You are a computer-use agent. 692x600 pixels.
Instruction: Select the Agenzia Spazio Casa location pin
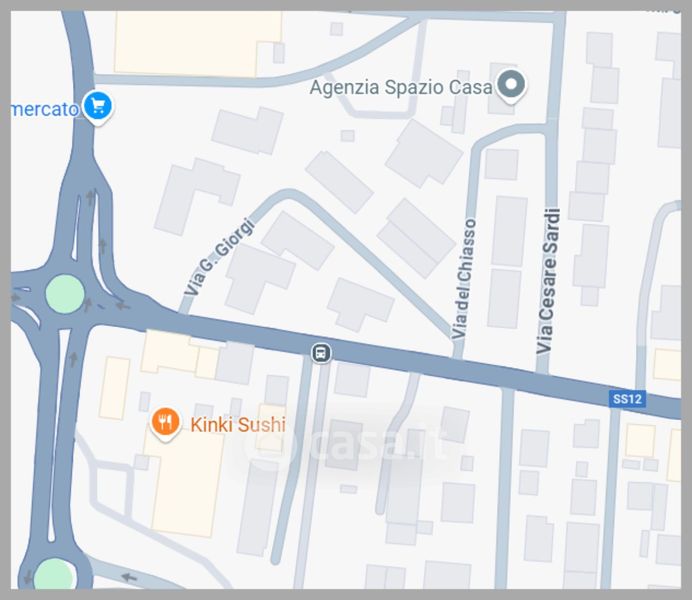click(x=511, y=85)
